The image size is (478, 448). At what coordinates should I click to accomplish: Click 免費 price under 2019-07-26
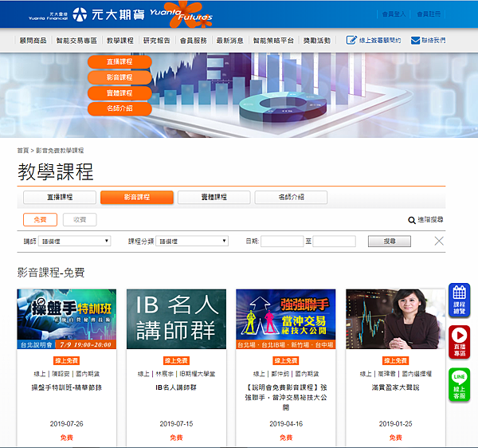[66, 438]
